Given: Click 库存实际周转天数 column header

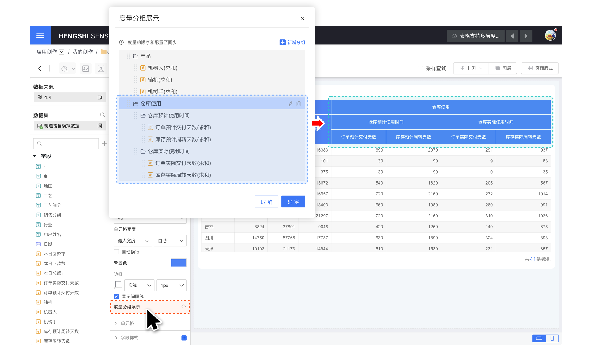Looking at the screenshot, I should click(523, 137).
